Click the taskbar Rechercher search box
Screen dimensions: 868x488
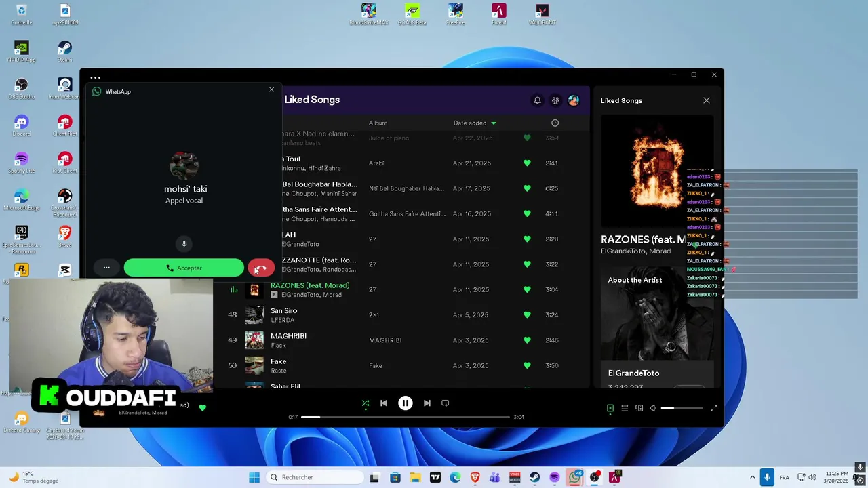tap(315, 477)
